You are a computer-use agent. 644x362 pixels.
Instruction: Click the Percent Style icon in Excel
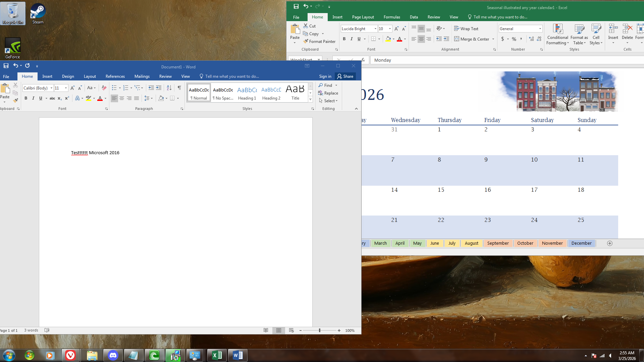pyautogui.click(x=514, y=39)
